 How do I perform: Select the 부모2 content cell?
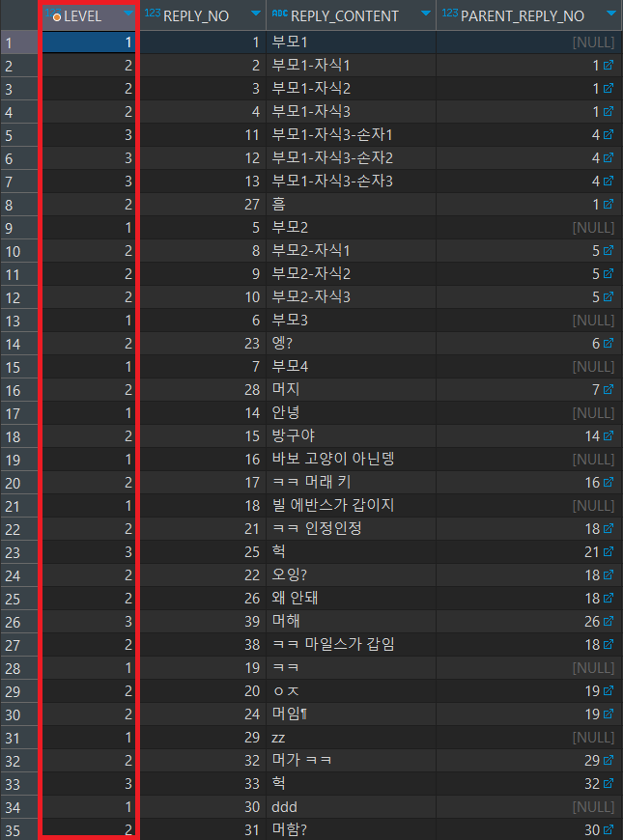[351, 228]
